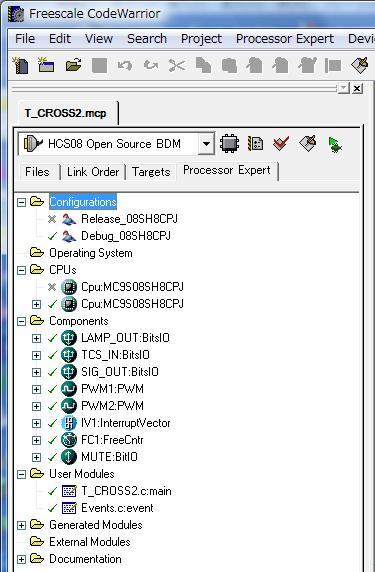Image resolution: width=375 pixels, height=572 pixels.
Task: Toggle checkmark beside MUTE:BitIO
Action: (52, 457)
